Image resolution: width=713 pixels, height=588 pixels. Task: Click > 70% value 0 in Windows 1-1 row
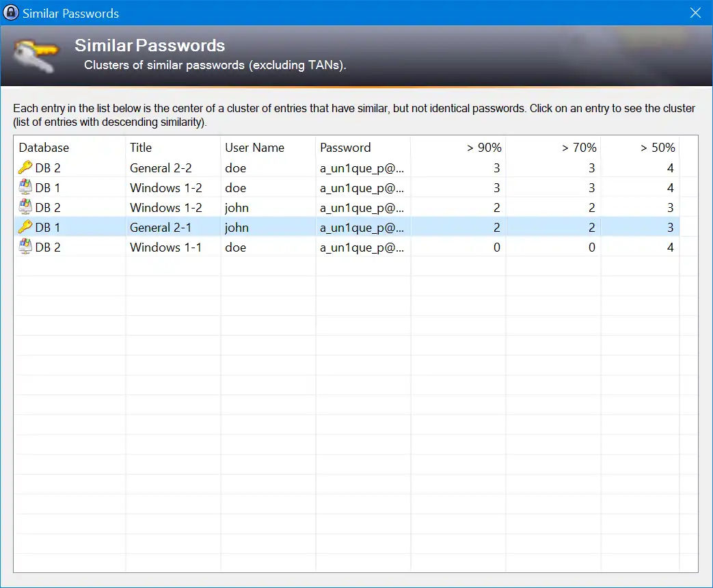(591, 247)
